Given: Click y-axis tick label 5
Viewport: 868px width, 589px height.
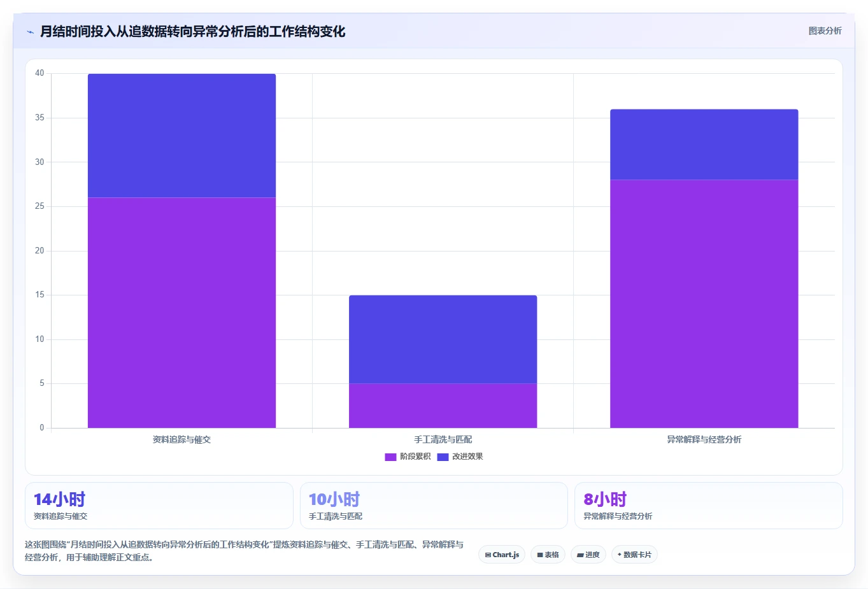Looking at the screenshot, I should tap(42, 383).
